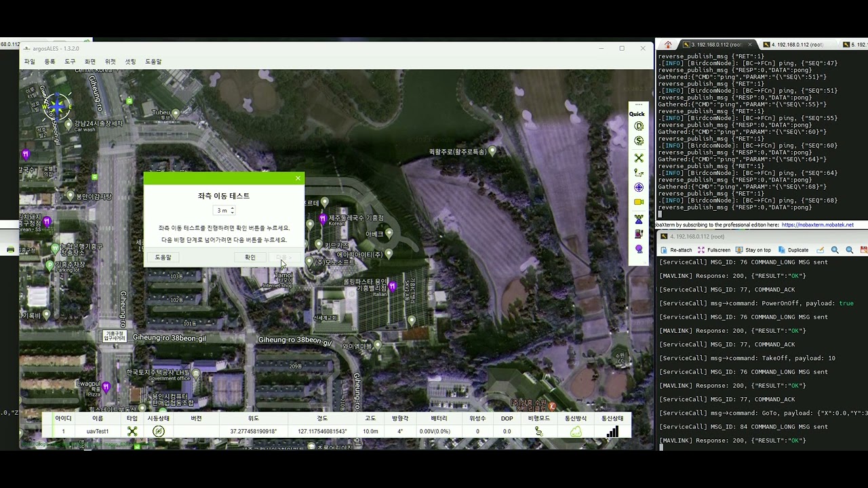
Task: Click the waypoint route icon in Quick panel
Action: pos(638,173)
